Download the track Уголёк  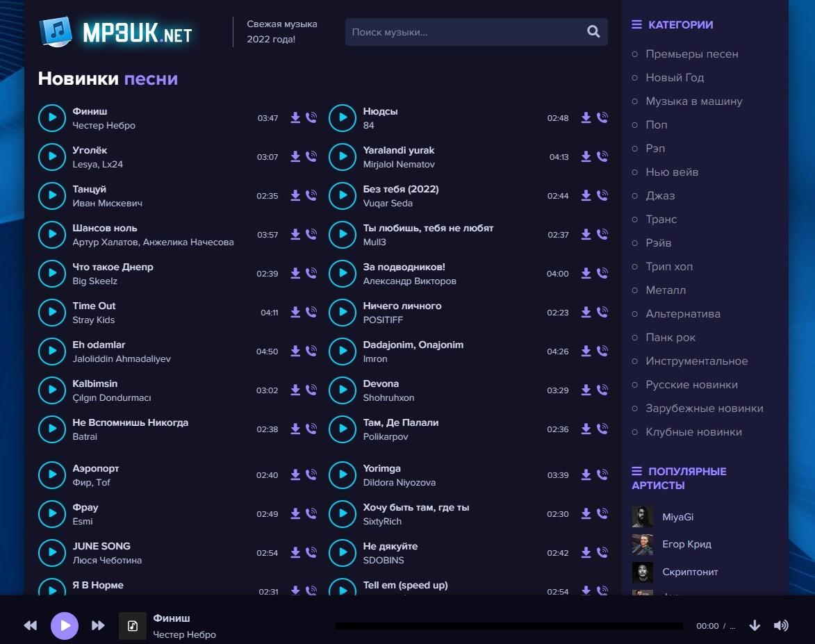[295, 157]
